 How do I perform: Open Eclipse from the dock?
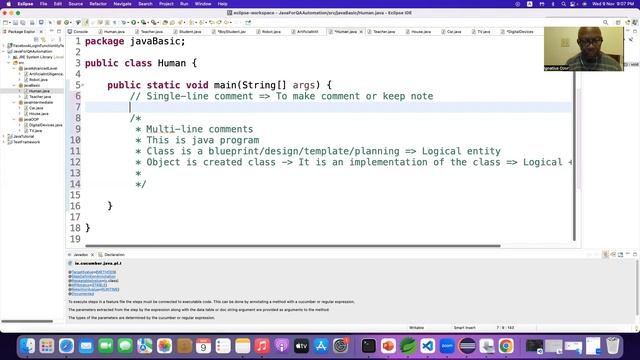tap(467, 346)
